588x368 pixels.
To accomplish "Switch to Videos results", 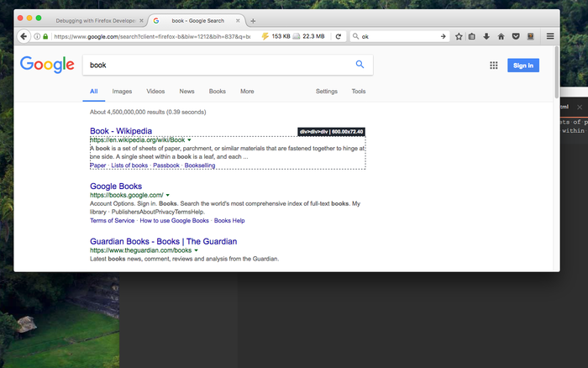I will (155, 91).
